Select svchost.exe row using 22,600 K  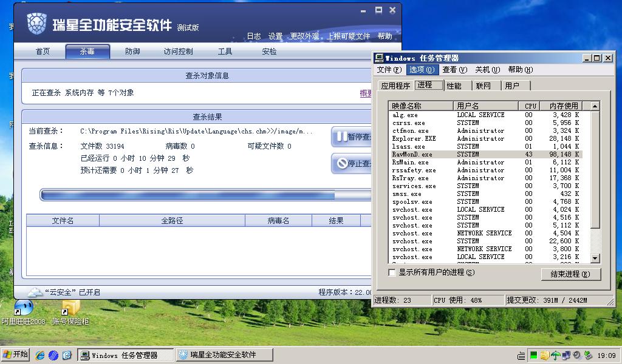coord(486,241)
